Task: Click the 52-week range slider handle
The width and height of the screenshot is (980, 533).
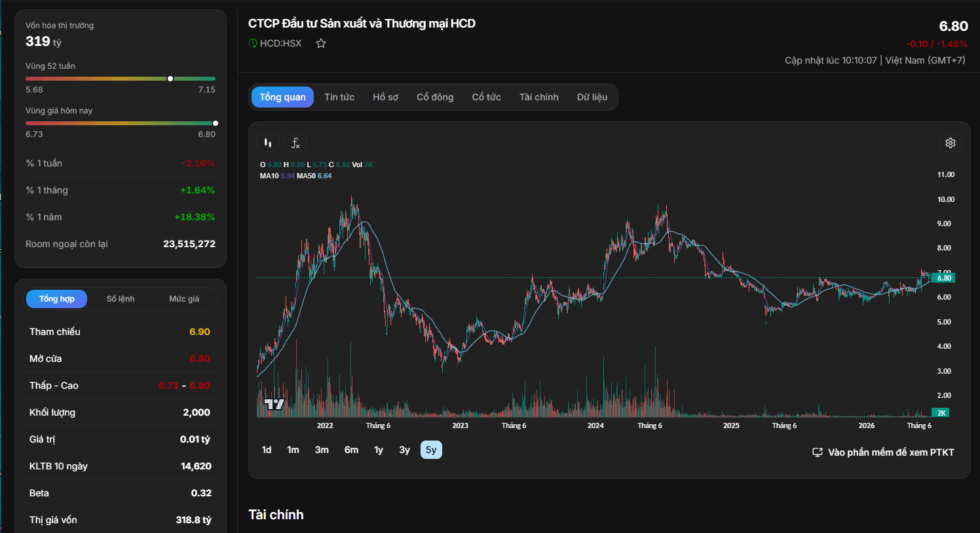Action: coord(170,79)
